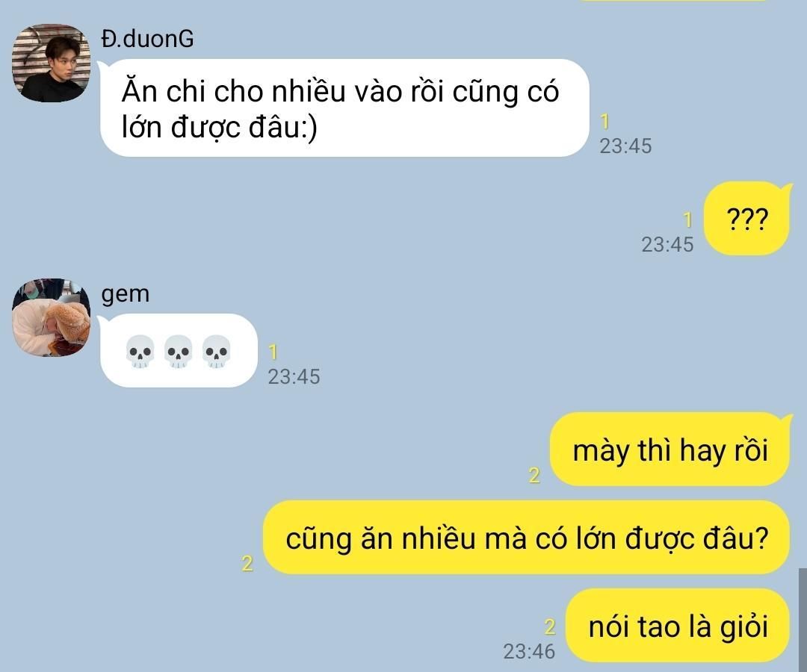
Task: Select the 'mày thì hay rồi' bubble
Action: click(x=670, y=449)
